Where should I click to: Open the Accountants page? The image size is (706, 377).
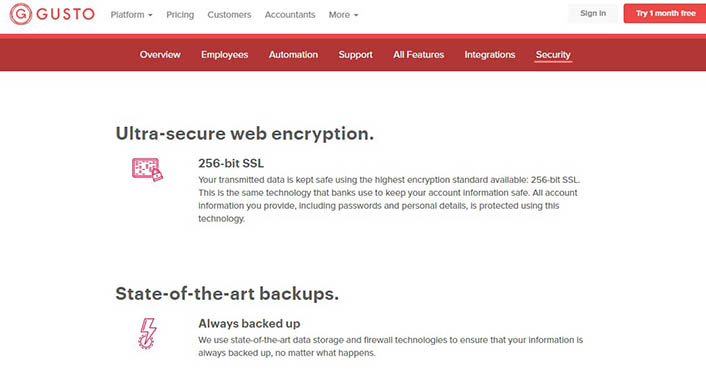290,15
